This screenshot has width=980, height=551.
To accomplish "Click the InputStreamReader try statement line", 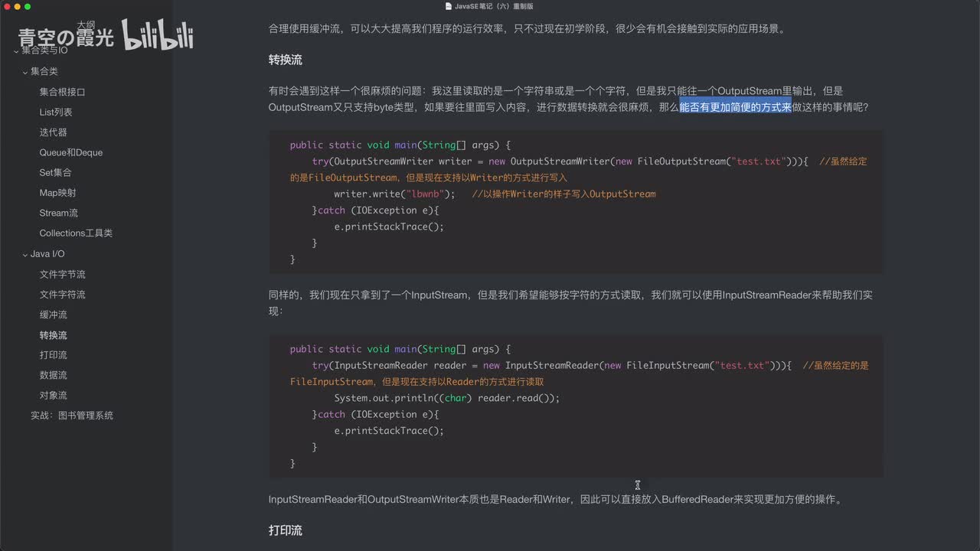I will [x=551, y=366].
